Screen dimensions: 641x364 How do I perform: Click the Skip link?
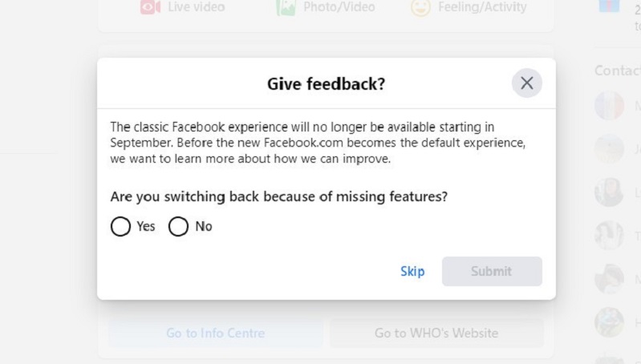click(x=412, y=271)
